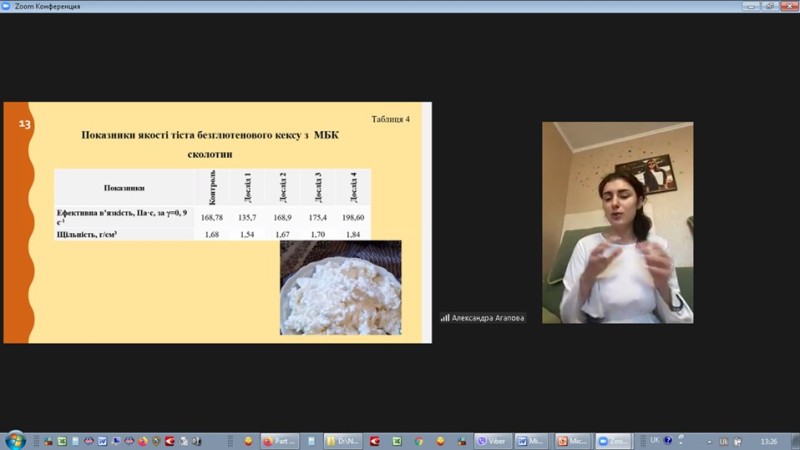This screenshot has height=450, width=800.
Task: Click the 'Дослід 3' column header
Action: click(318, 187)
